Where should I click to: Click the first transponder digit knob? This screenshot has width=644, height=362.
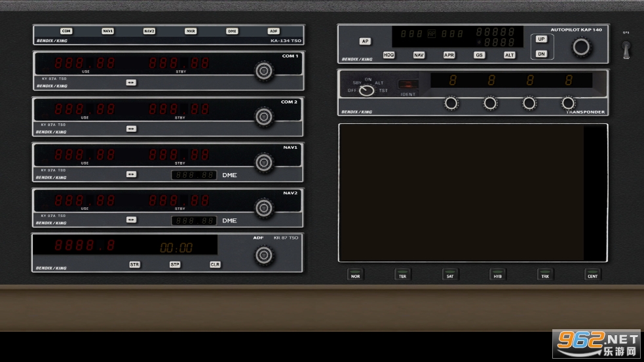coord(451,104)
